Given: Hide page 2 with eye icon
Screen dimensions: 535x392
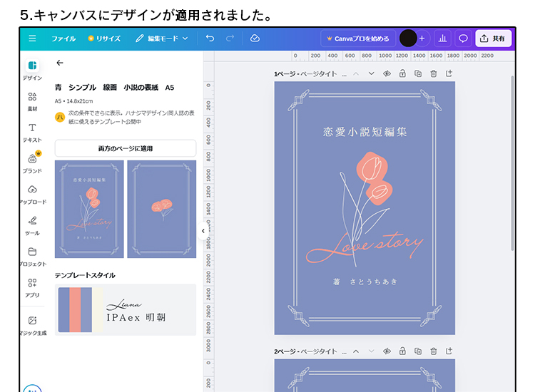Looking at the screenshot, I should (387, 351).
